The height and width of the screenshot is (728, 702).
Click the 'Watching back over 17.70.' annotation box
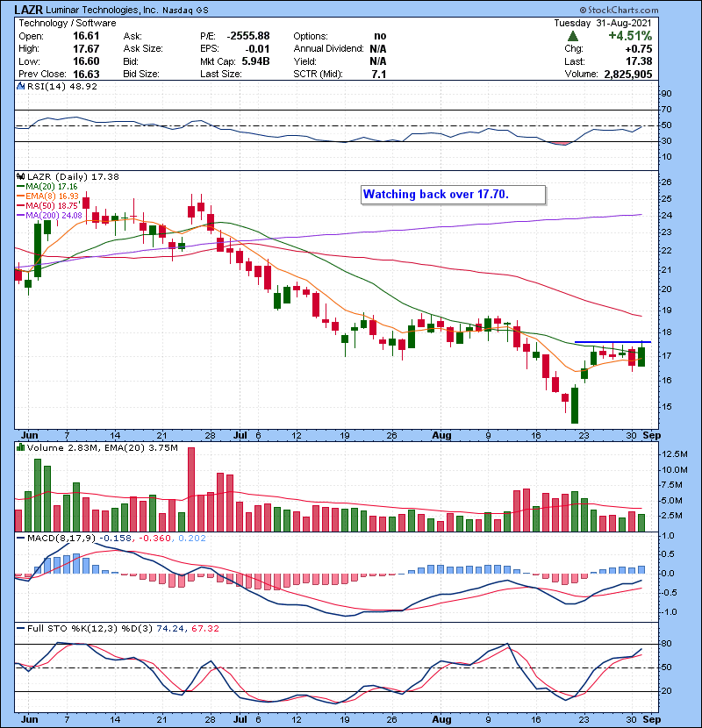click(453, 195)
